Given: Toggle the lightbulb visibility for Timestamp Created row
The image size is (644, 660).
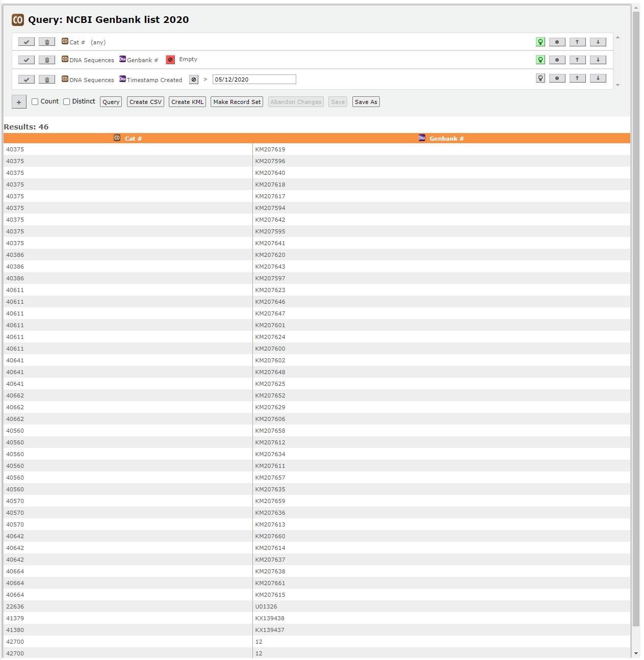Looking at the screenshot, I should [540, 78].
